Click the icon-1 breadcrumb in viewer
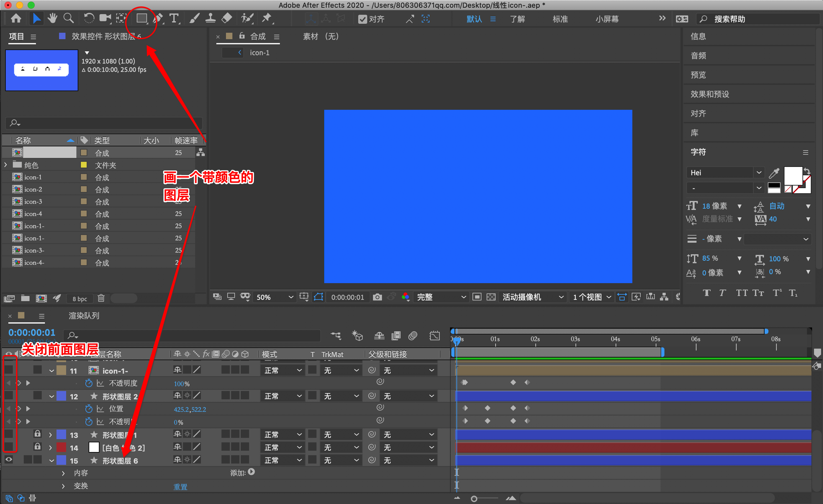823x504 pixels. click(260, 52)
